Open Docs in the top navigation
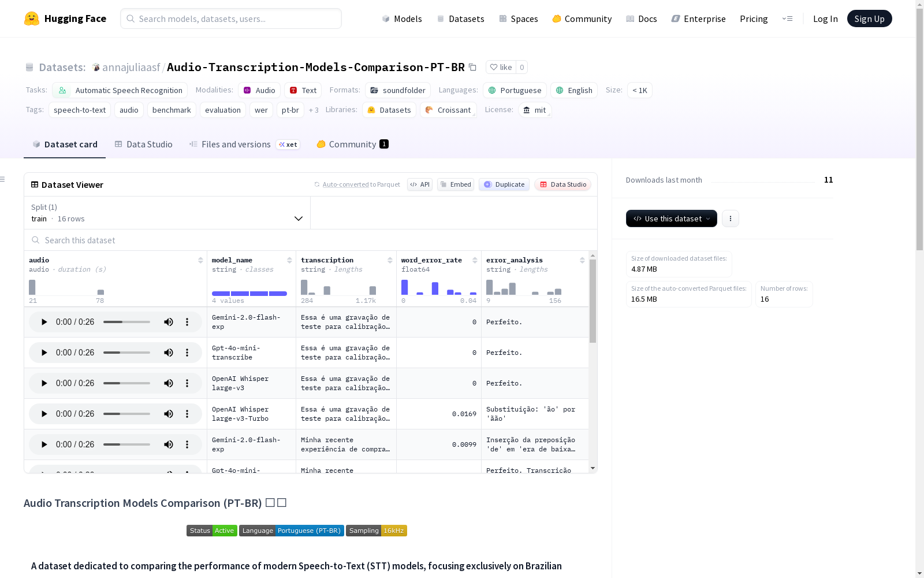This screenshot has height=578, width=924. pyautogui.click(x=642, y=18)
